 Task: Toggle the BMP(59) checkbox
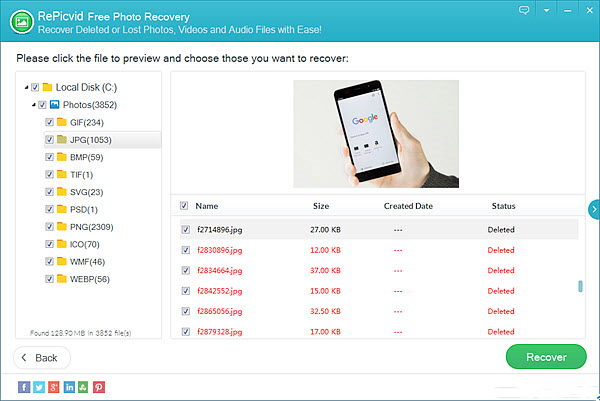pos(49,157)
